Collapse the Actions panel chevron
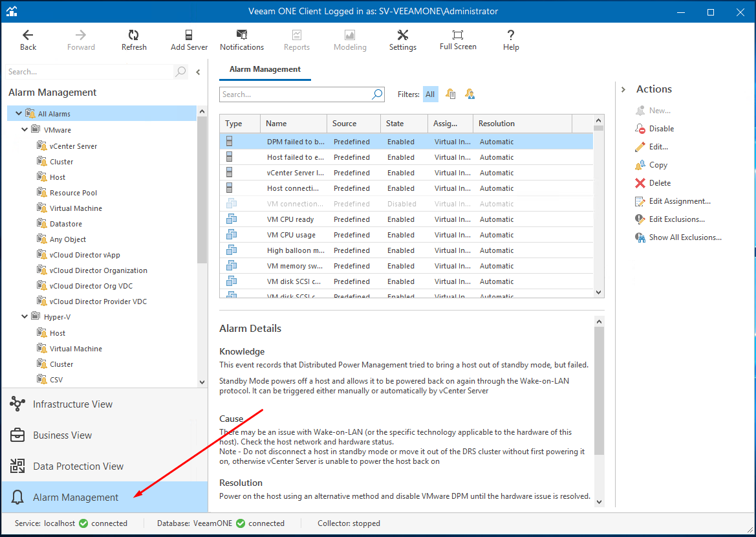 click(623, 89)
